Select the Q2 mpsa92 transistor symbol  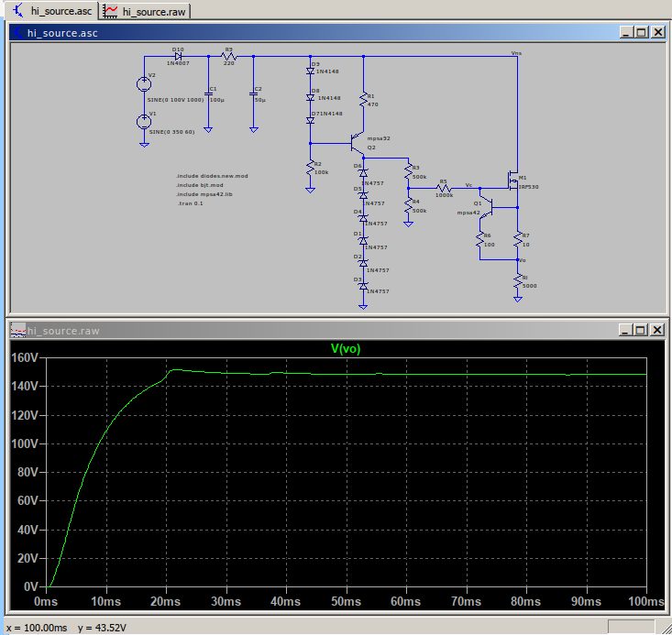point(358,144)
